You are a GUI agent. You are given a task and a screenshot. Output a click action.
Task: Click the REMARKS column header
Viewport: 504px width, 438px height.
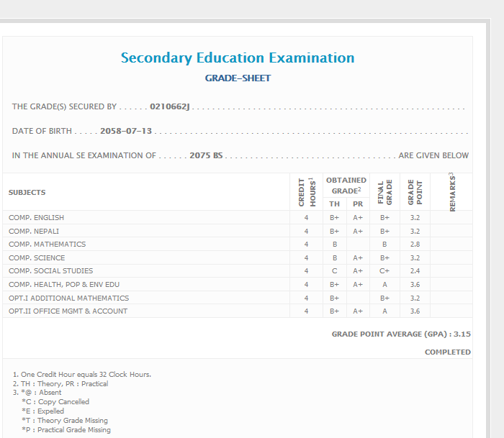(x=452, y=193)
